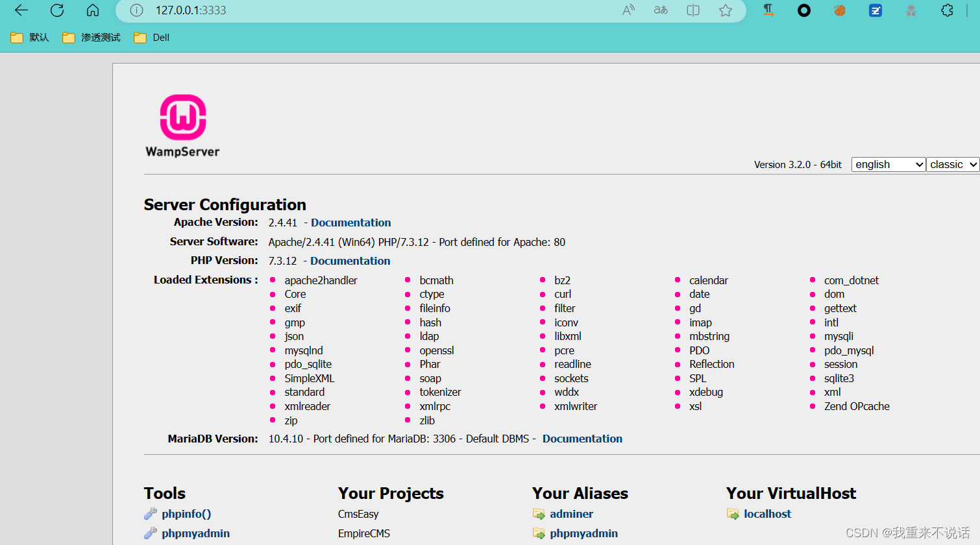Open the black circle extension icon
This screenshot has height=545, width=980.
pos(804,10)
